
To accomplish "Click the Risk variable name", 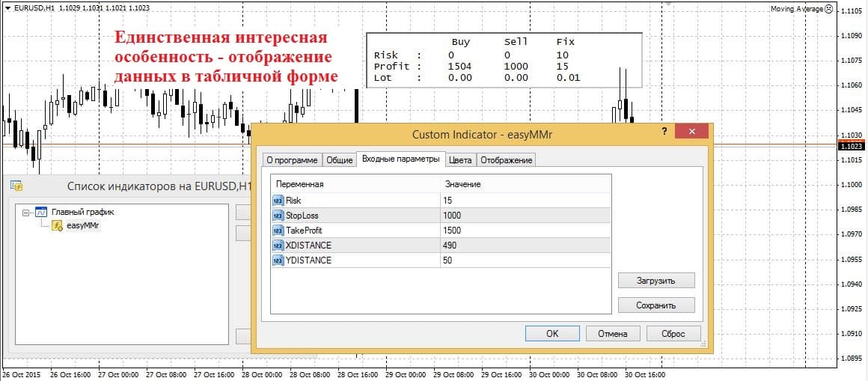I will (x=293, y=201).
